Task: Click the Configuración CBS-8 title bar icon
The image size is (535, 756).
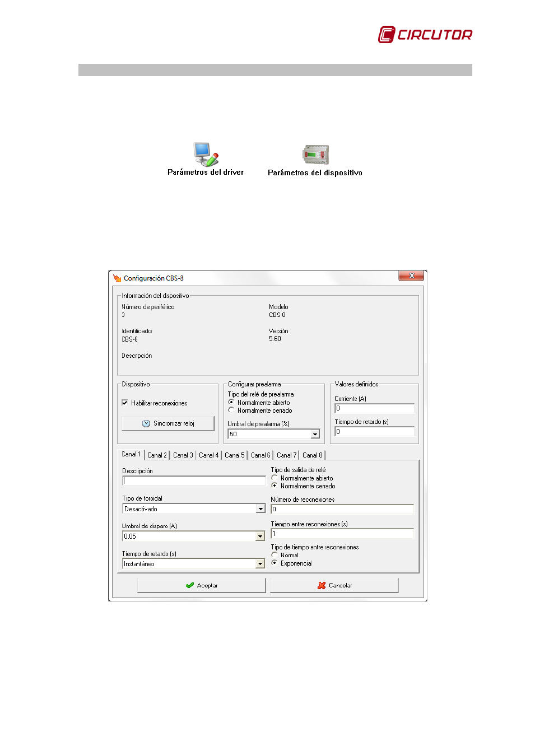Action: pos(117,278)
